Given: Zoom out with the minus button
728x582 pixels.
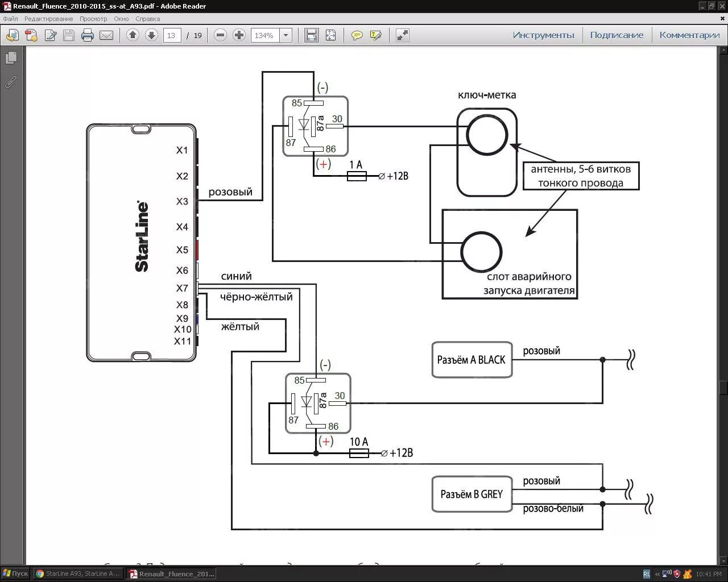Looking at the screenshot, I should (x=221, y=35).
